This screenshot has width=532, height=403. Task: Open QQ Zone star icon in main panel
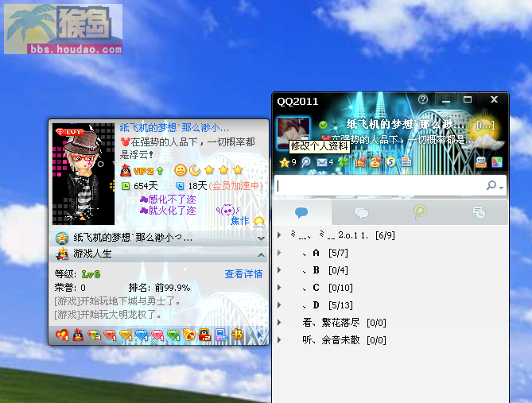285,163
